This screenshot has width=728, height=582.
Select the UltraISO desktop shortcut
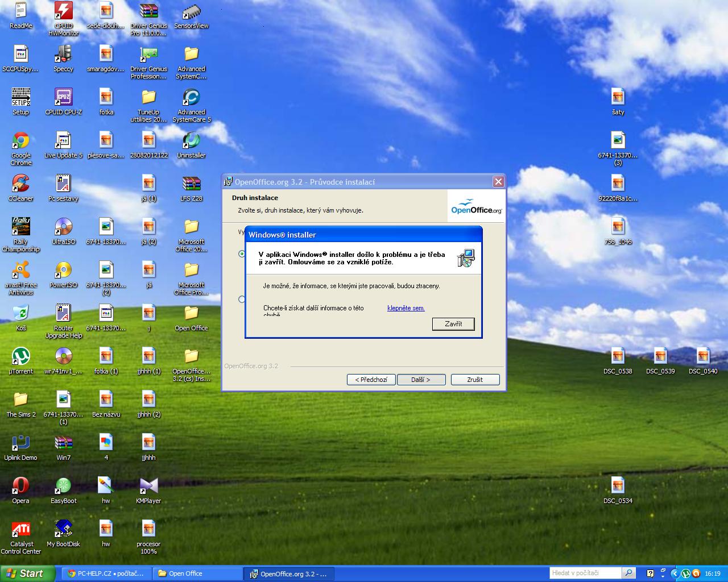(64, 231)
